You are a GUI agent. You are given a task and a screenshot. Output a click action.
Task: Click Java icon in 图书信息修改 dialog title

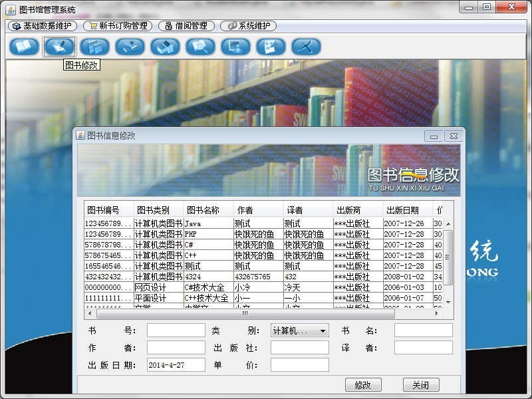pos(80,136)
